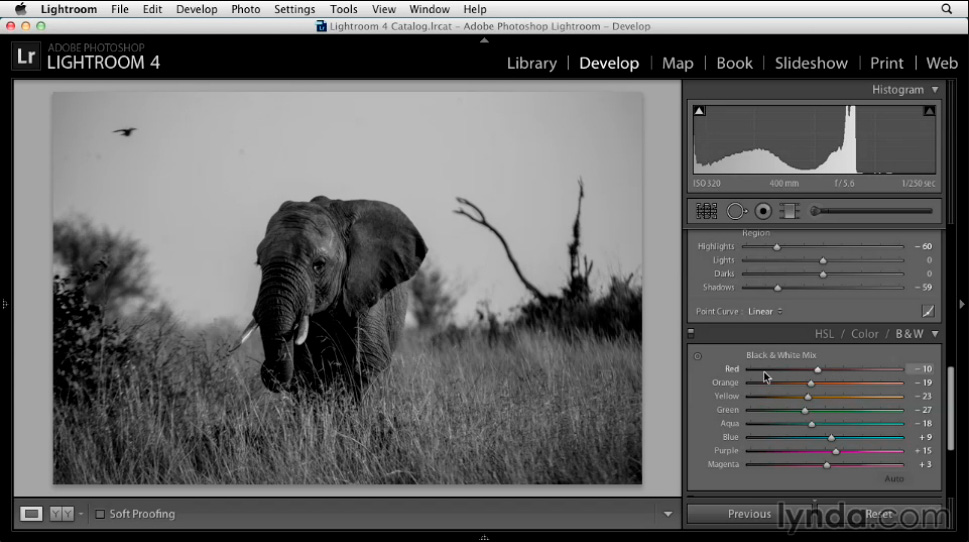Image resolution: width=969 pixels, height=542 pixels.
Task: Collapse the Histogram panel
Action: point(935,90)
